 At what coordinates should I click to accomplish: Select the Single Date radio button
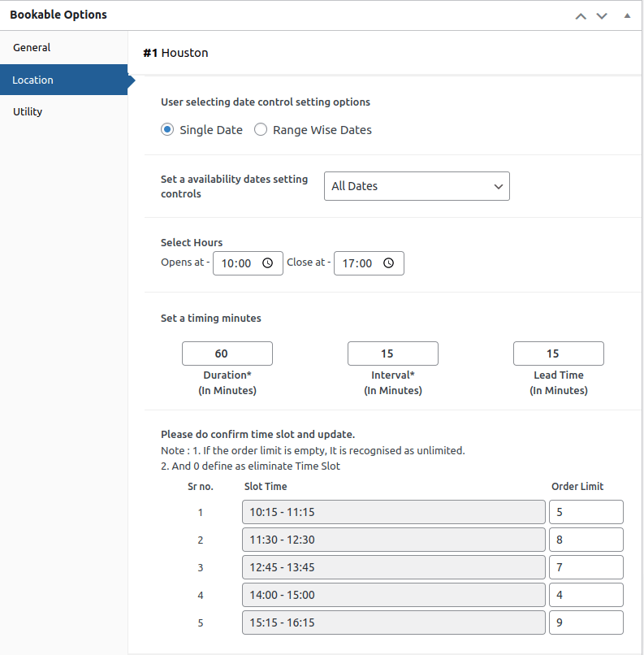coord(166,129)
